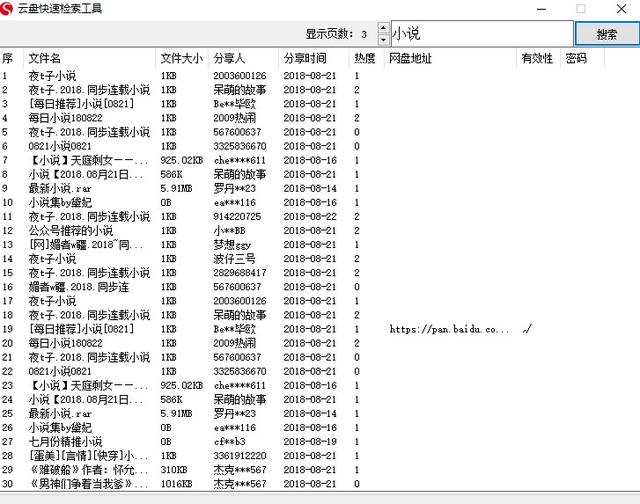
Task: Select row 30 file 《男神们争着当我爹》
Action: click(x=88, y=484)
